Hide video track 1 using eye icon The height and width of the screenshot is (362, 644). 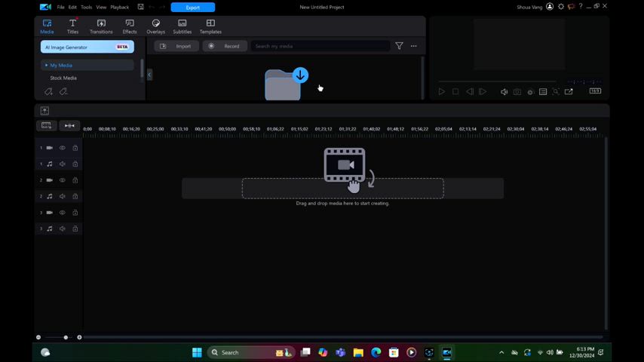tap(63, 148)
